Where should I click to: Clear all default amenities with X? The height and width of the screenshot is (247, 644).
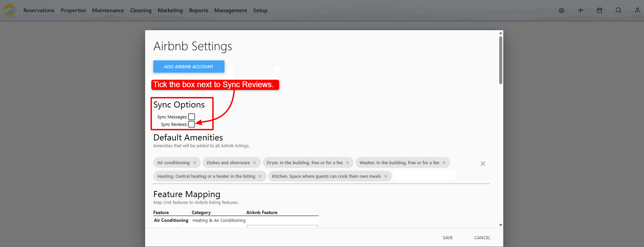(x=483, y=164)
